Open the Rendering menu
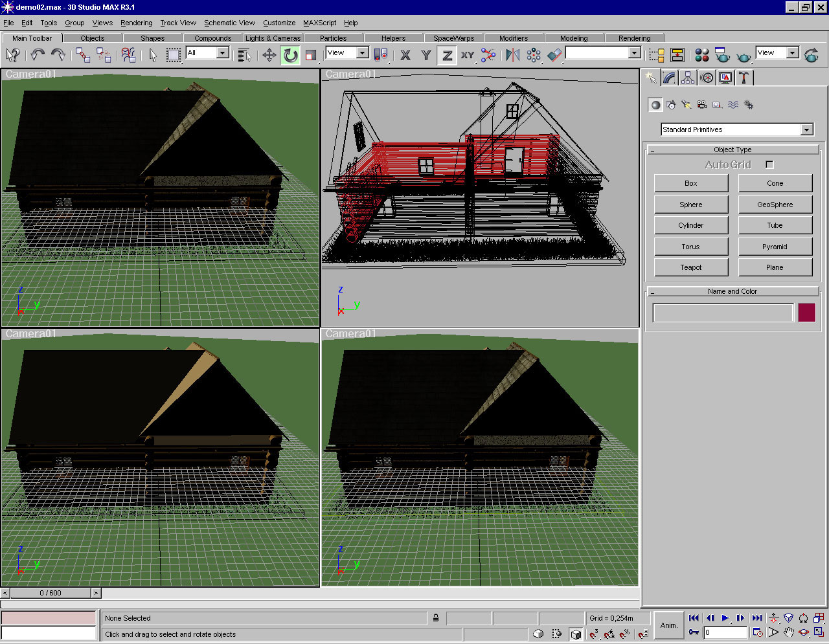This screenshot has width=829, height=644. click(136, 23)
